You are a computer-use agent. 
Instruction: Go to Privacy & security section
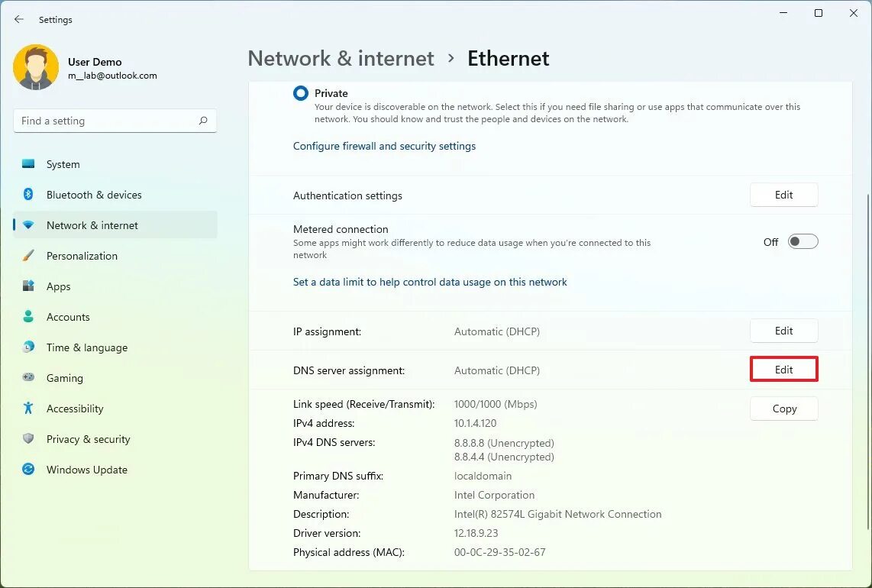click(88, 439)
